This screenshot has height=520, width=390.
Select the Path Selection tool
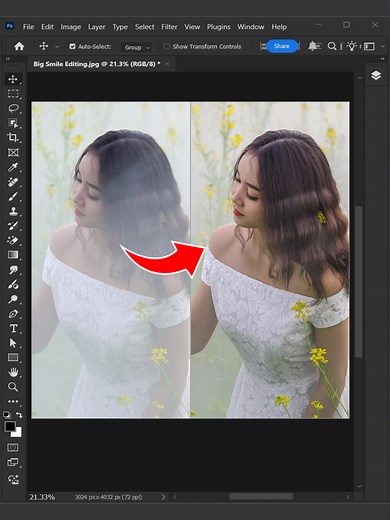13,343
